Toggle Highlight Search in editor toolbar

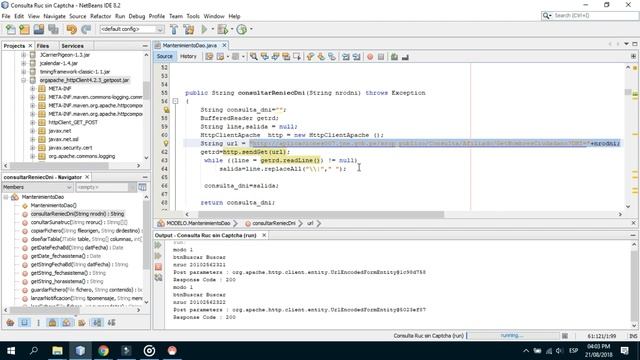point(286,57)
